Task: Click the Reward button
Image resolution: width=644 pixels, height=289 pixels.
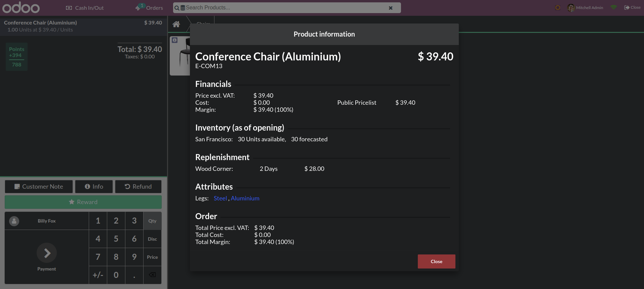Action: (83, 202)
